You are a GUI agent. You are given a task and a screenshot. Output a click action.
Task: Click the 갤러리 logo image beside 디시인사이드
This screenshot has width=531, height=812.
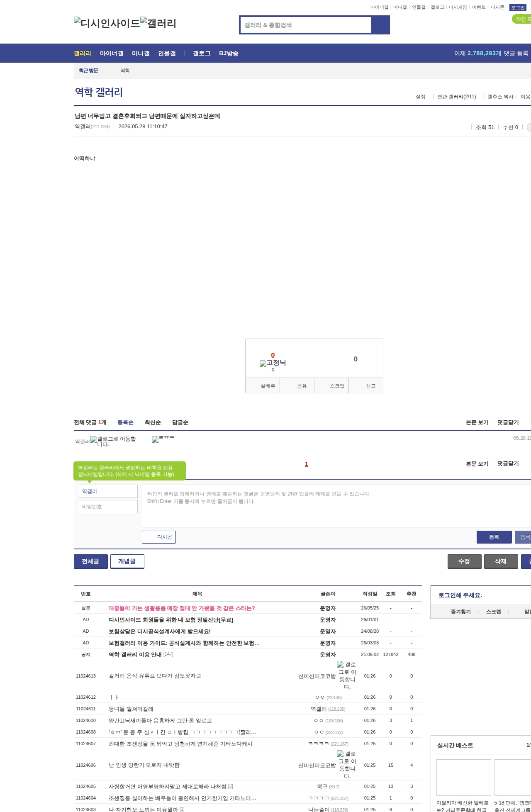click(x=158, y=23)
